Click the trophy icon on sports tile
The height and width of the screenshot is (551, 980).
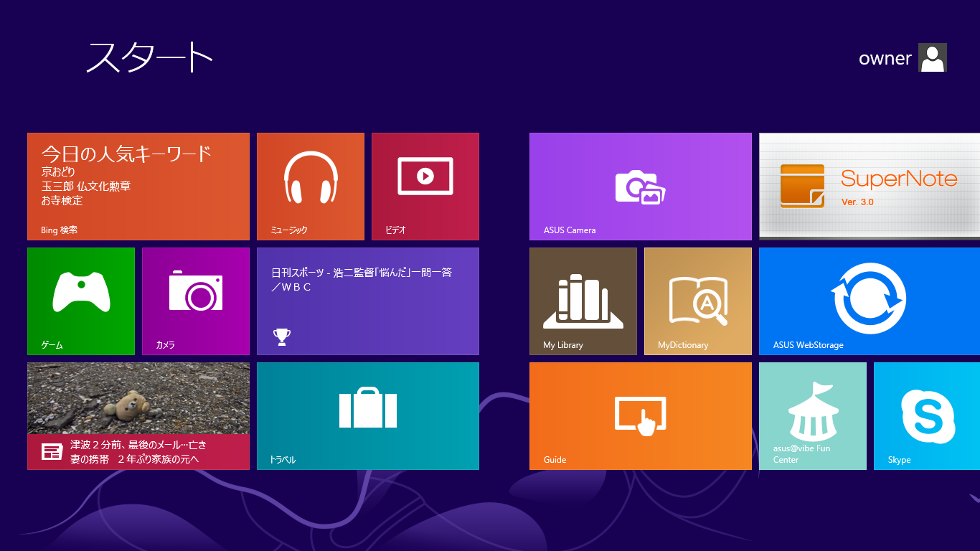pyautogui.click(x=282, y=336)
